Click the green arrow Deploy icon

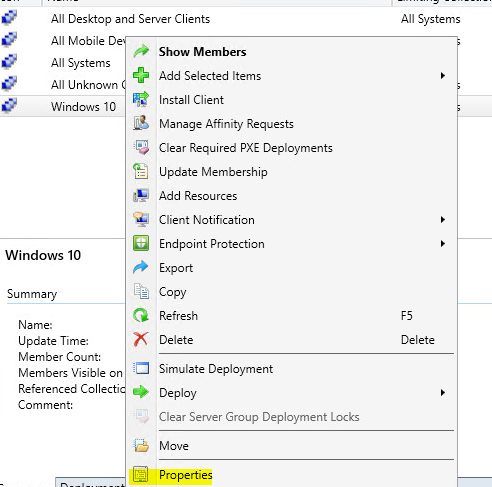coord(141,392)
